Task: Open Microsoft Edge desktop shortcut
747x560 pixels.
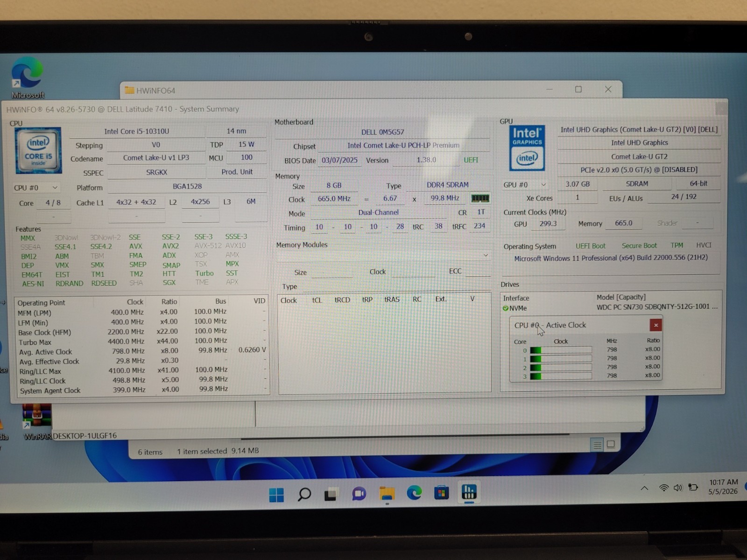Action: point(28,78)
